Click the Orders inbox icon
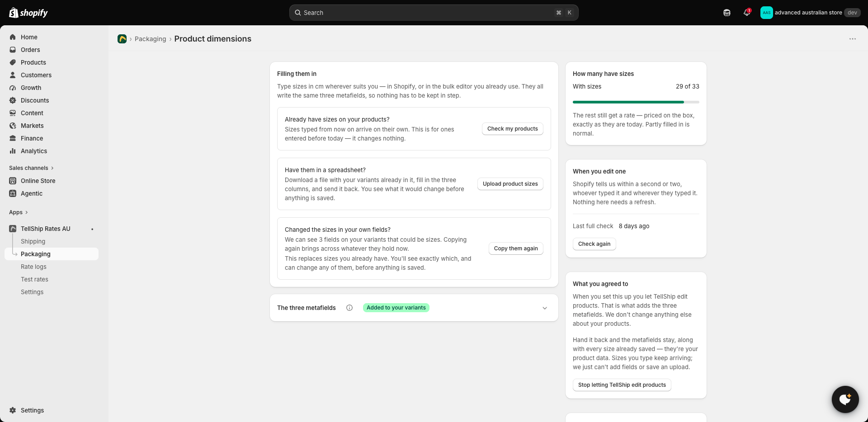 pyautogui.click(x=13, y=50)
